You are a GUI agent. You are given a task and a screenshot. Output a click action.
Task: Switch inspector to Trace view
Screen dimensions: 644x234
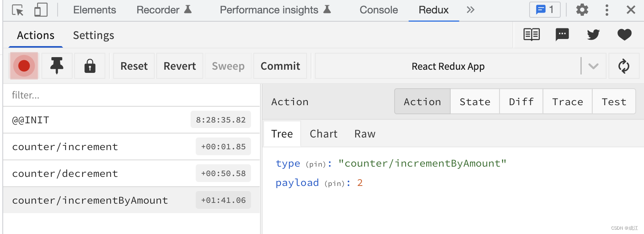567,102
